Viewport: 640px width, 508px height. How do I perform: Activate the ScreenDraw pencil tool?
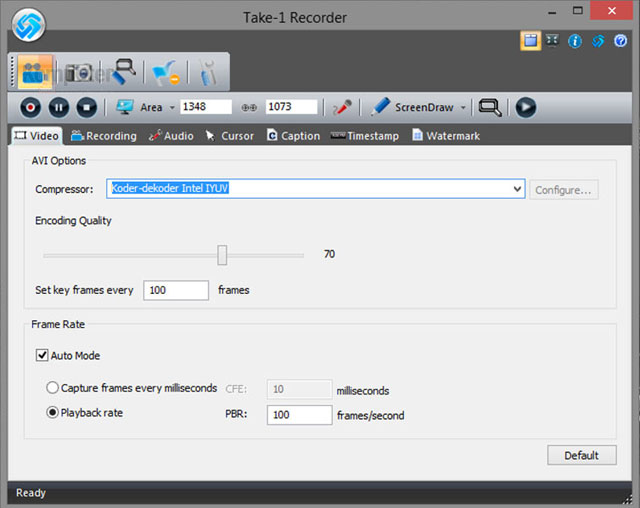coord(381,106)
